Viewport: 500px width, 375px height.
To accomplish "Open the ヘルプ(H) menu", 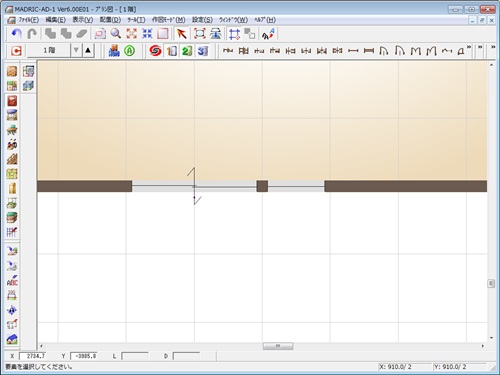I will (x=265, y=20).
